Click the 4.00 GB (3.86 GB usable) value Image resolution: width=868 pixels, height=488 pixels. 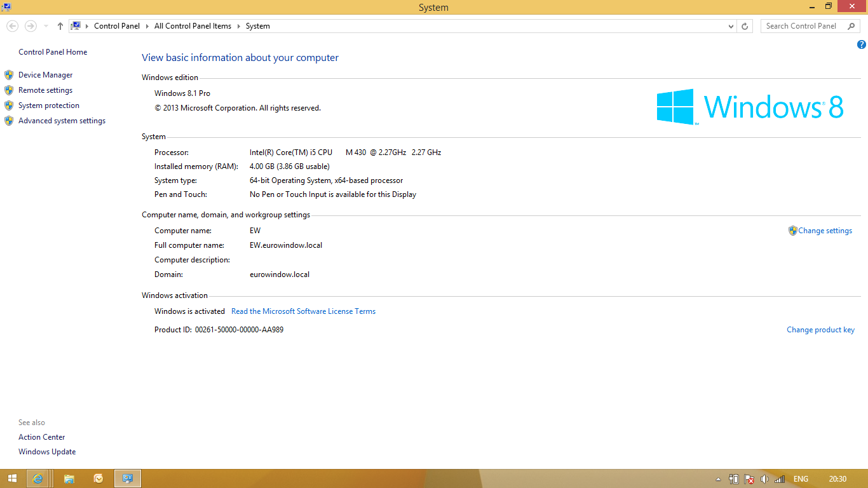click(290, 166)
